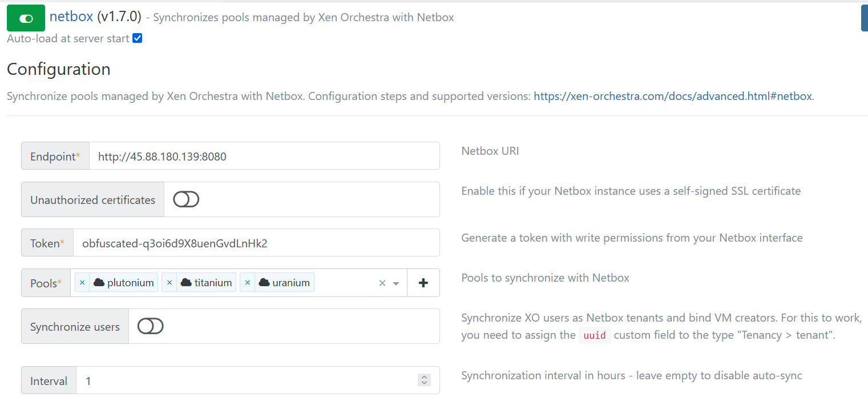
Task: Enable Unauthorized certificates toggle
Action: [x=186, y=199]
